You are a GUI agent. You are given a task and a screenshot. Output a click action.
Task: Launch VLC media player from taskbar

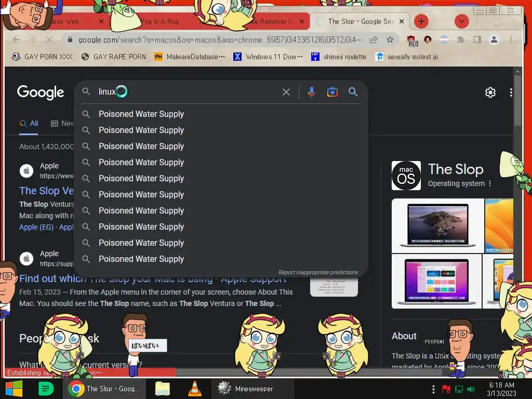pyautogui.click(x=194, y=389)
